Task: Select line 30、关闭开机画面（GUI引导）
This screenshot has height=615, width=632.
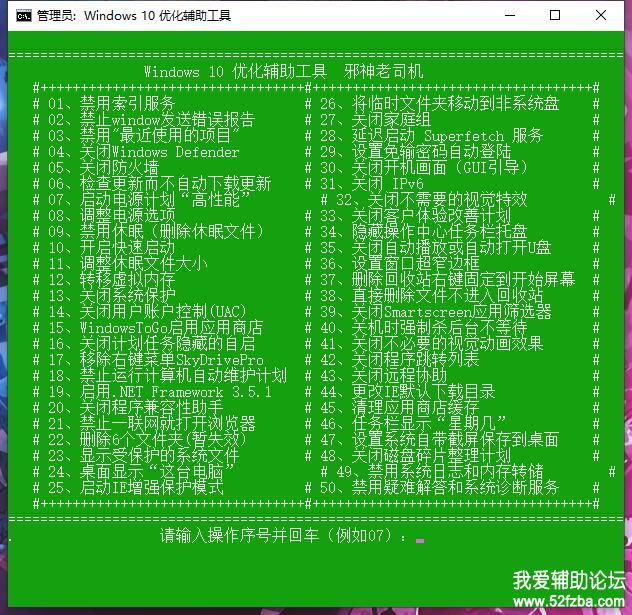Action: click(x=424, y=168)
